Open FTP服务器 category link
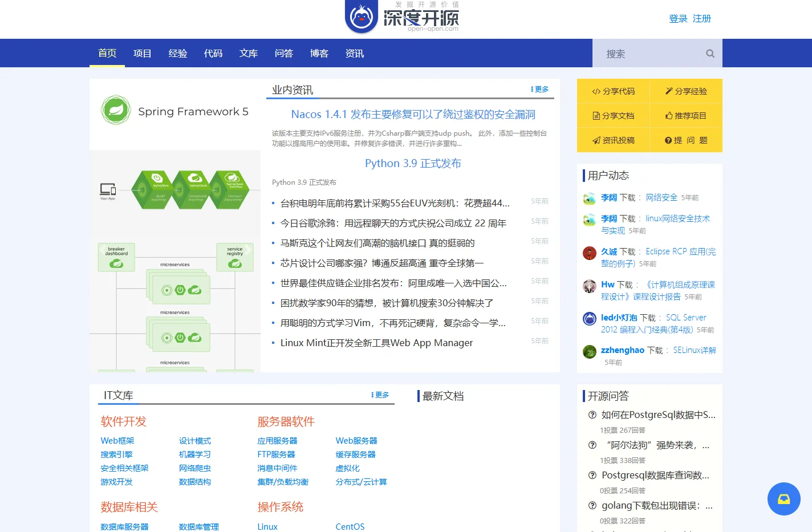Viewport: 812px width, 532px height. [276, 454]
